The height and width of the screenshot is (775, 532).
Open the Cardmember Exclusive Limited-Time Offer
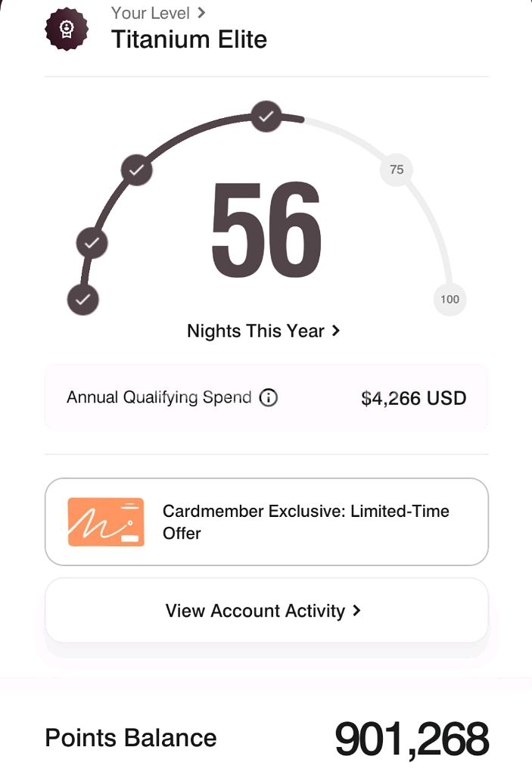tap(306, 521)
